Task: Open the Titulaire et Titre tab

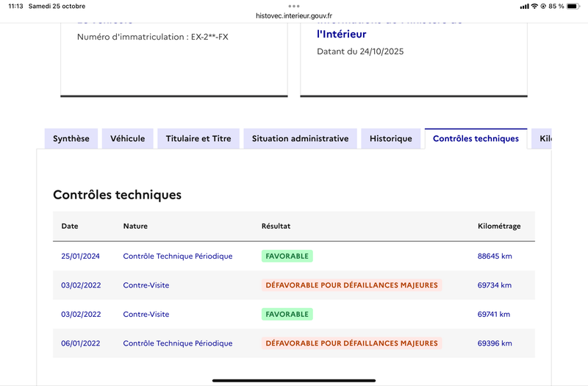Action: click(198, 138)
